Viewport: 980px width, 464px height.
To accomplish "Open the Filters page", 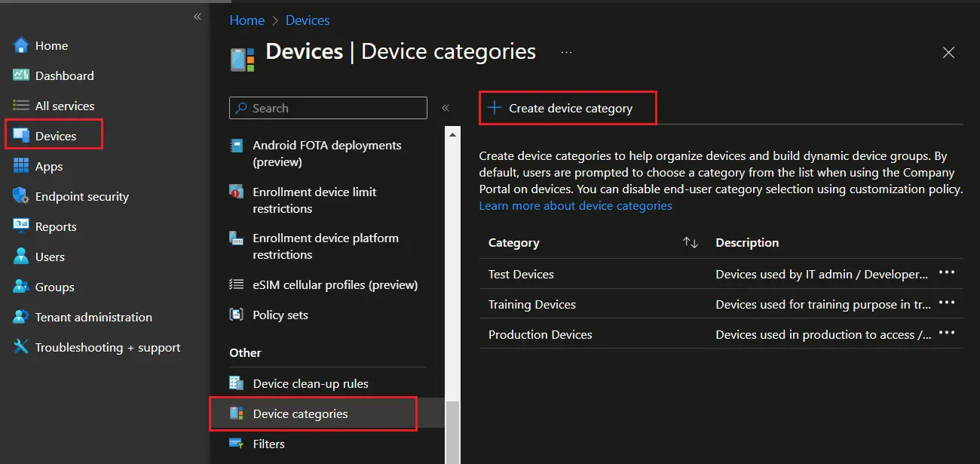I will click(x=268, y=444).
